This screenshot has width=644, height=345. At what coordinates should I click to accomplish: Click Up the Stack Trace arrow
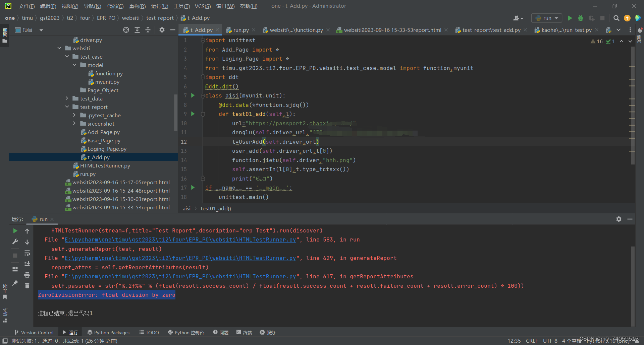(27, 231)
